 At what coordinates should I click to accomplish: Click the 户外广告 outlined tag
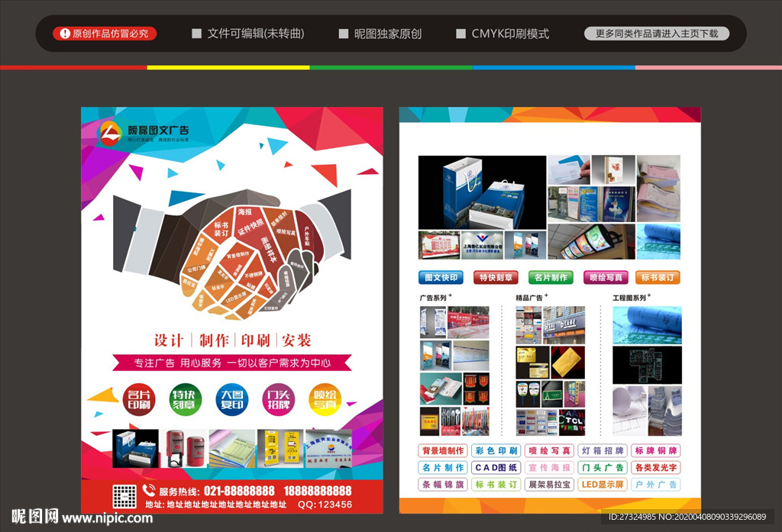656,485
